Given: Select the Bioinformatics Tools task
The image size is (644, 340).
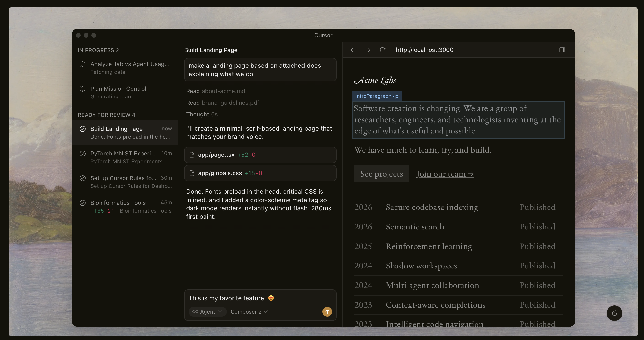Looking at the screenshot, I should [125, 207].
